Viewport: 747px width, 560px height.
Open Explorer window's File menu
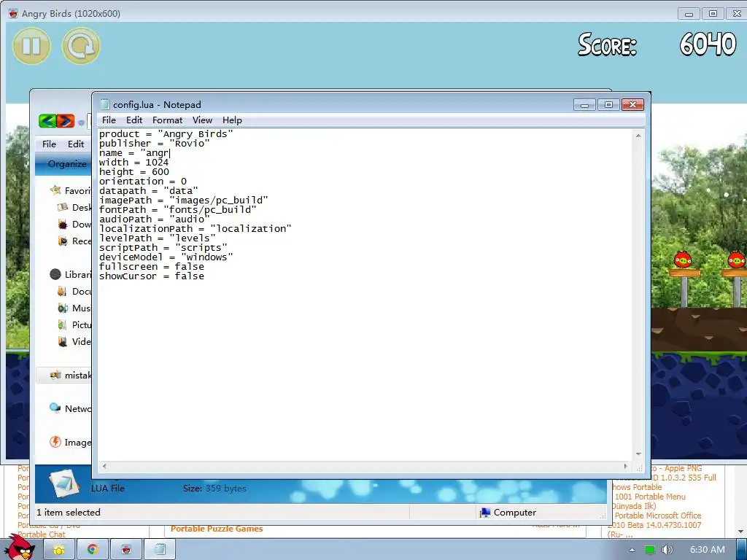[x=49, y=144]
